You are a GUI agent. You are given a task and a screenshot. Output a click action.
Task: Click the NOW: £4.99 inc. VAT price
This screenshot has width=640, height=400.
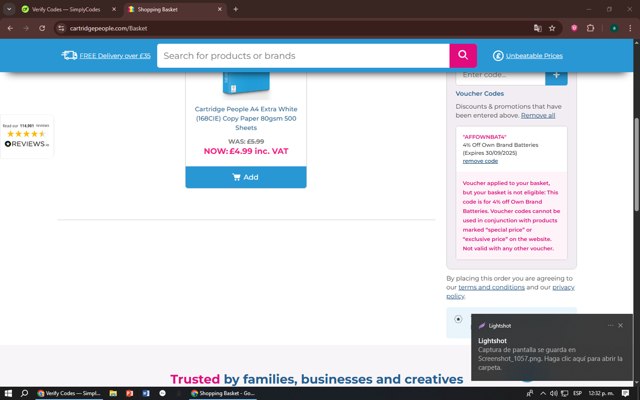point(246,151)
